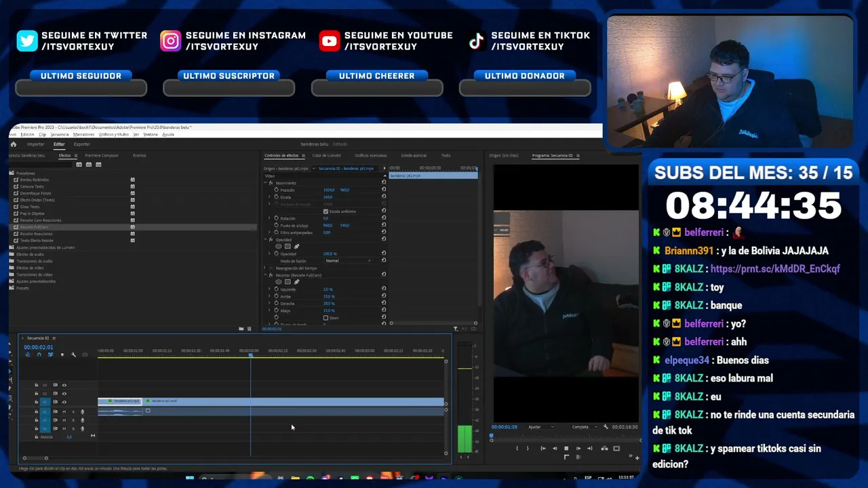The width and height of the screenshot is (868, 488).
Task: Click the new custom bin folder icon in Efectos
Action: point(241,329)
